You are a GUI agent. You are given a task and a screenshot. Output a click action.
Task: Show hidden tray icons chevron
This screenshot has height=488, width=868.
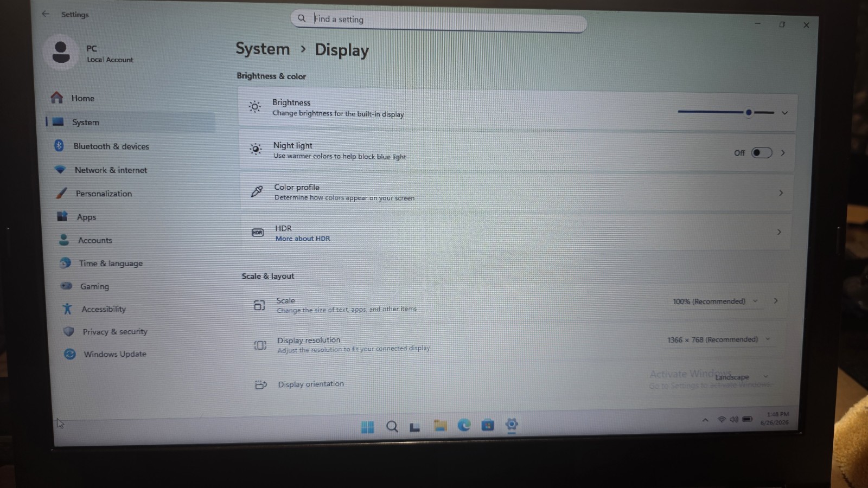tap(705, 420)
